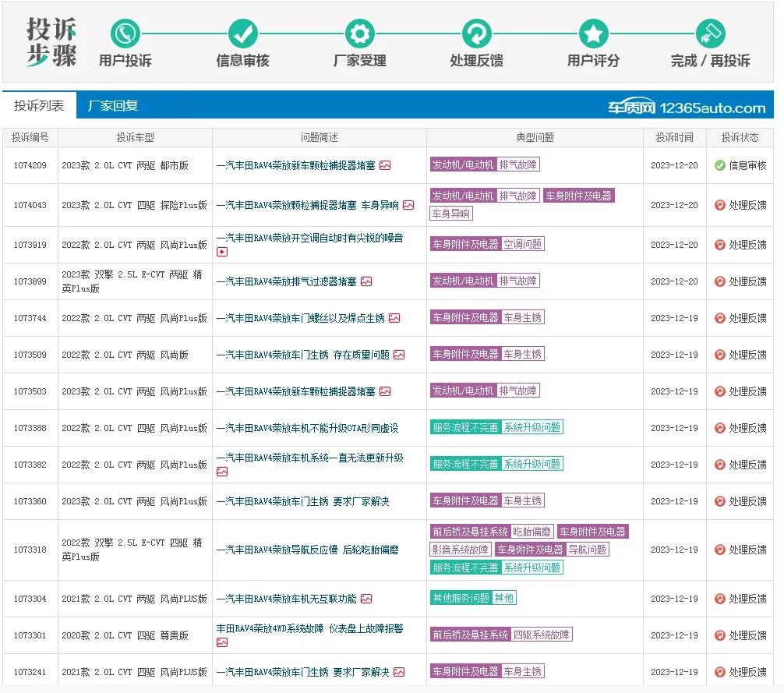Click the 信息审核 checkmark step icon
Viewport: 784px width, 693px height.
243,34
